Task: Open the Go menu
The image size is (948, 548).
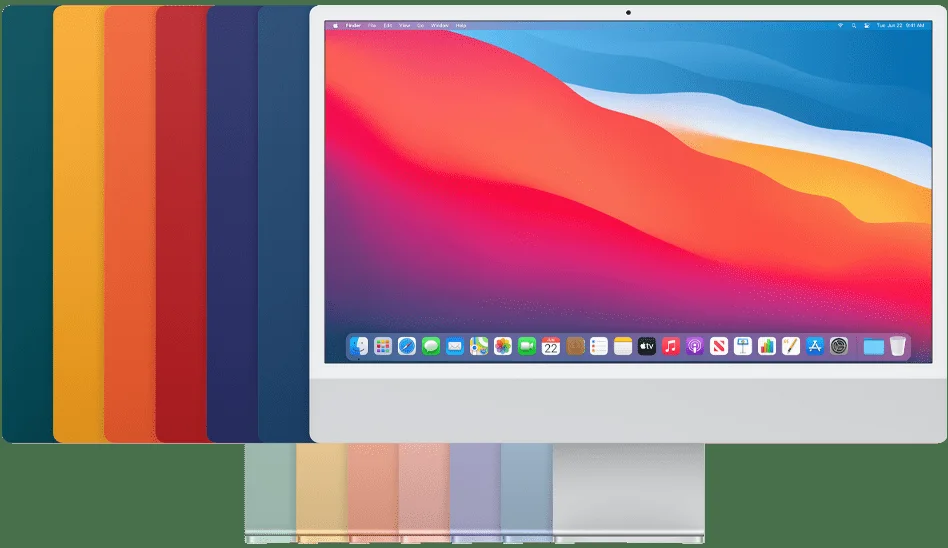Action: click(x=420, y=25)
